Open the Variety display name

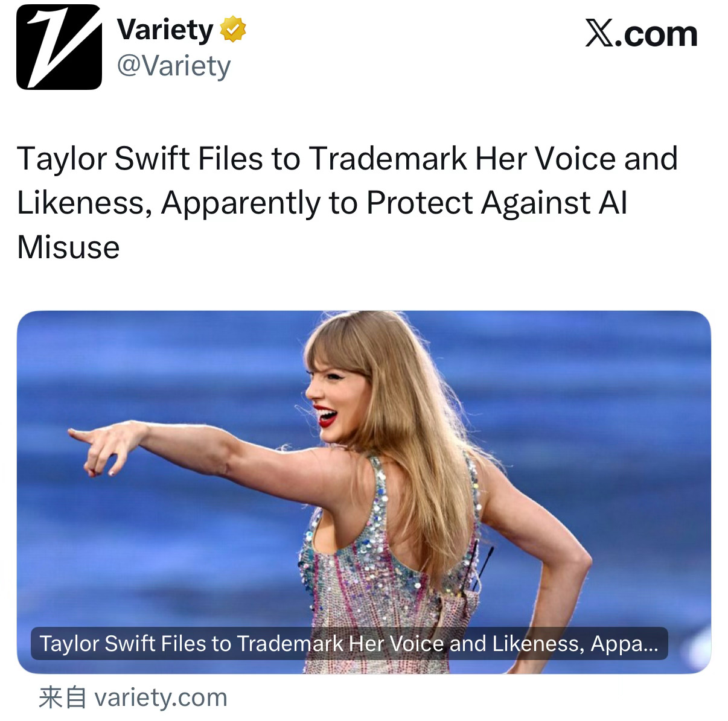tap(165, 30)
